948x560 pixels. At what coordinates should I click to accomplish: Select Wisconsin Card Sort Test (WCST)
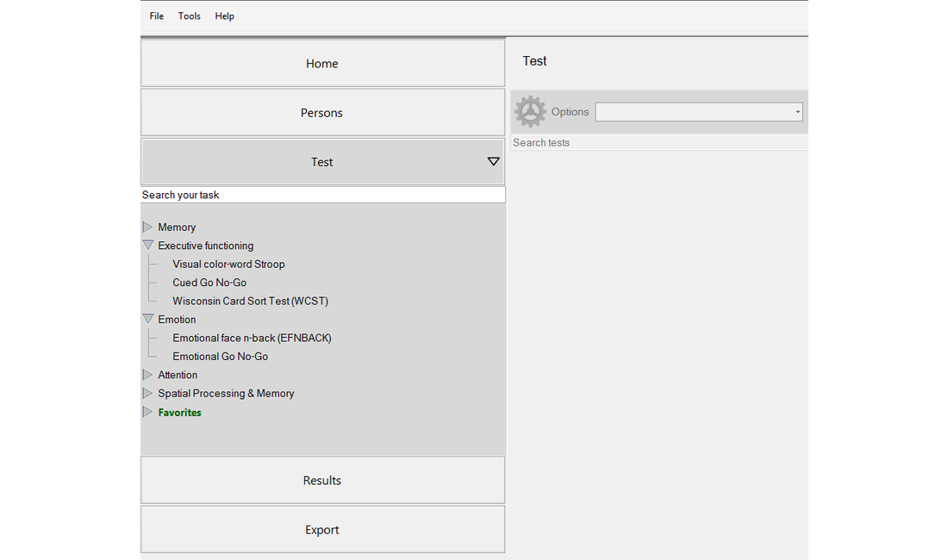tap(250, 302)
